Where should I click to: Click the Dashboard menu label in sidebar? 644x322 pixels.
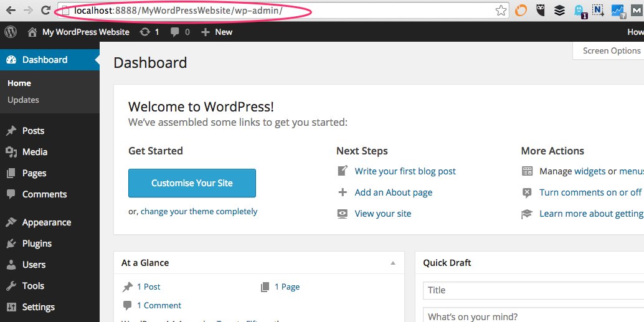pyautogui.click(x=45, y=60)
